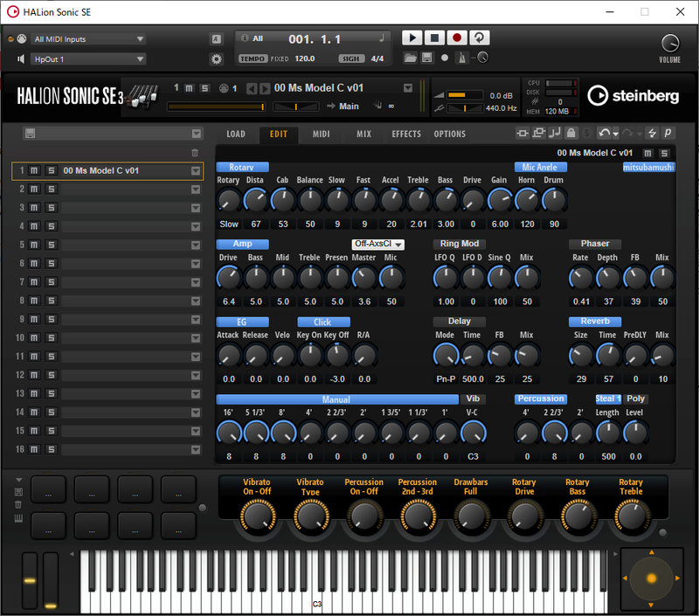The width and height of the screenshot is (699, 616).
Task: Solo slot 1 Ms Model C v01
Action: pyautogui.click(x=52, y=170)
